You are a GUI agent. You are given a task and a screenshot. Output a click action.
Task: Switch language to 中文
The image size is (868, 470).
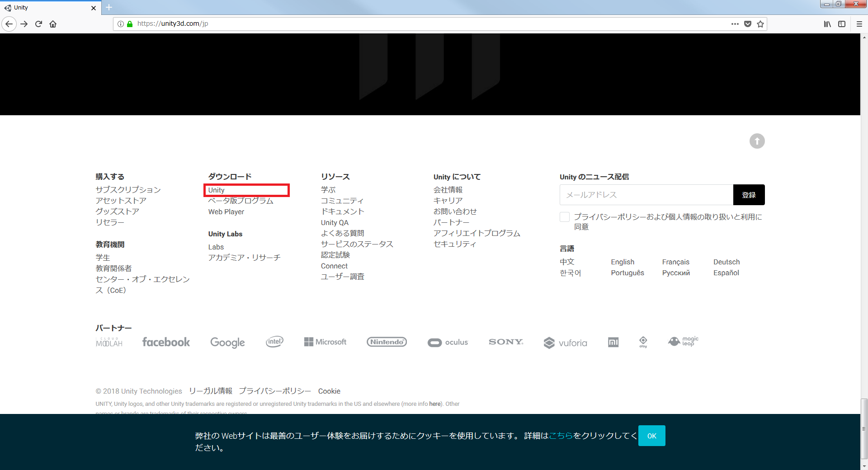(567, 262)
